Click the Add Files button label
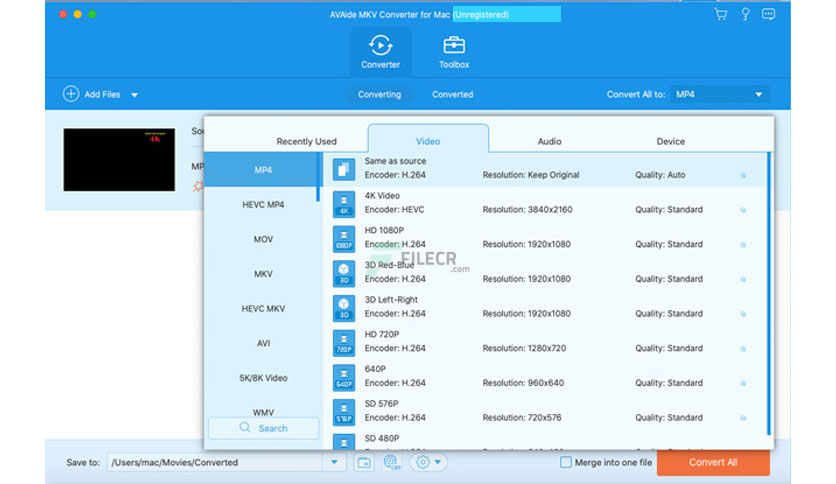836x484 pixels. point(102,94)
